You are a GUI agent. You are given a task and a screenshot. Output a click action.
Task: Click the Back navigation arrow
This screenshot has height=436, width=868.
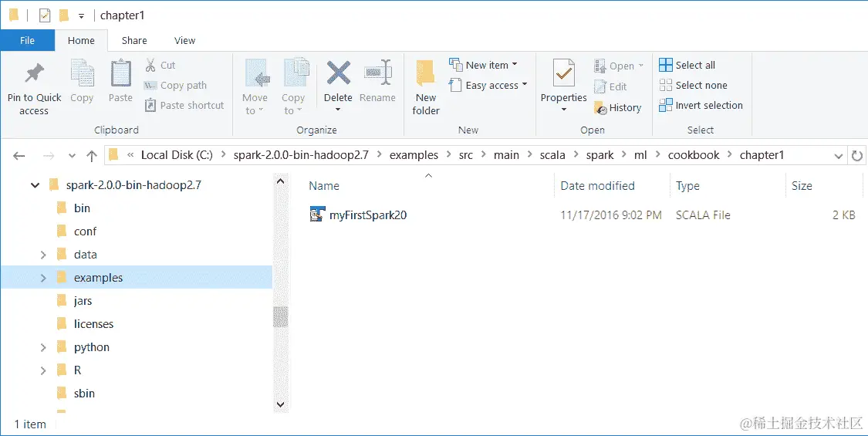(x=19, y=156)
